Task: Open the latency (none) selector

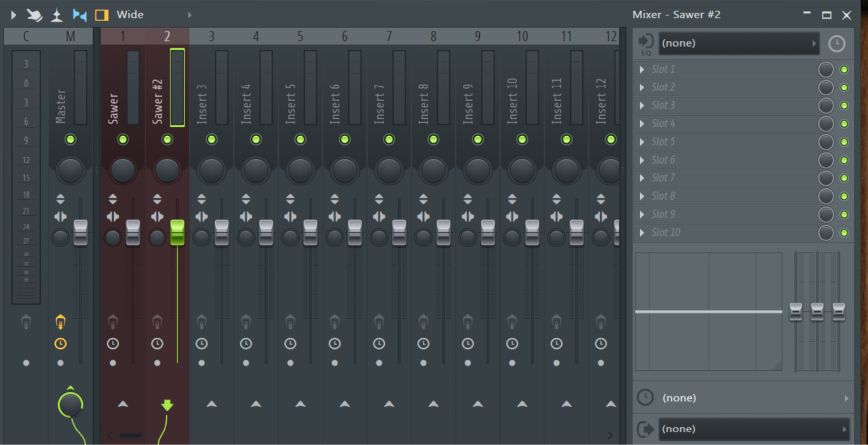Action: tap(754, 398)
